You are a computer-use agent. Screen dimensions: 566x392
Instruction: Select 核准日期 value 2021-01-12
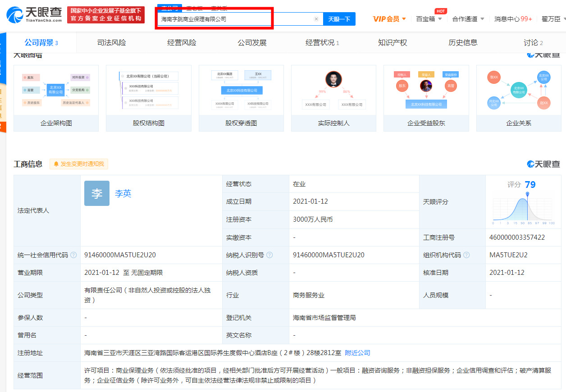(x=507, y=273)
